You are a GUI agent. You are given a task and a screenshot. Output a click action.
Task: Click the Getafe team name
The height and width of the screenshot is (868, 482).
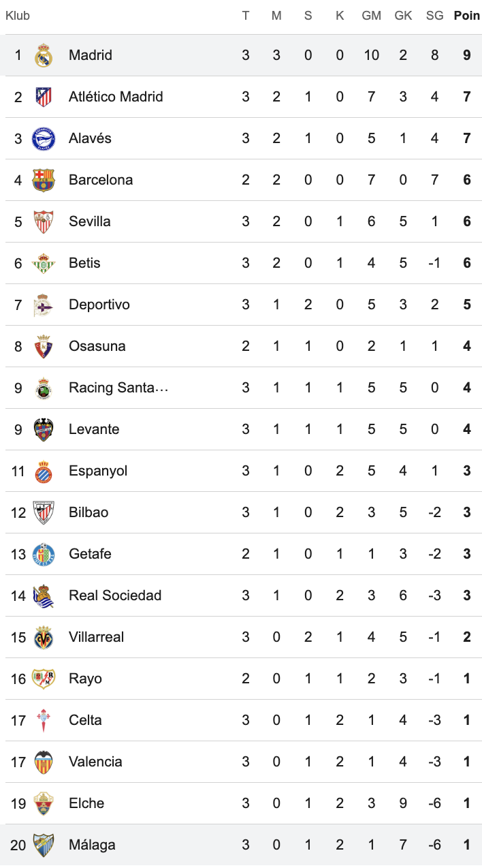coord(90,554)
